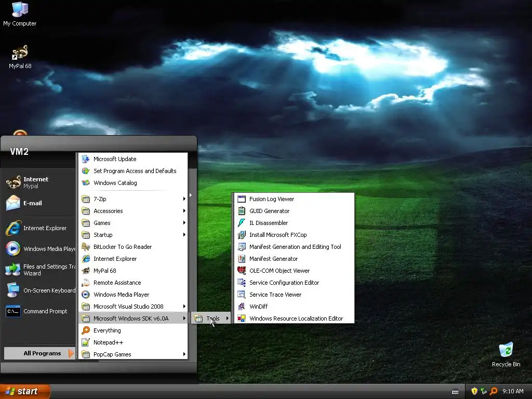Open Internet Explorer in recent programs
This screenshot has height=399, width=532.
pos(39,228)
